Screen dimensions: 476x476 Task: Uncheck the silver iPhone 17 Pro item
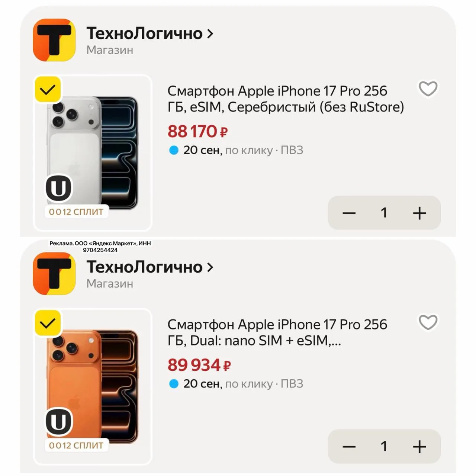coord(48,90)
